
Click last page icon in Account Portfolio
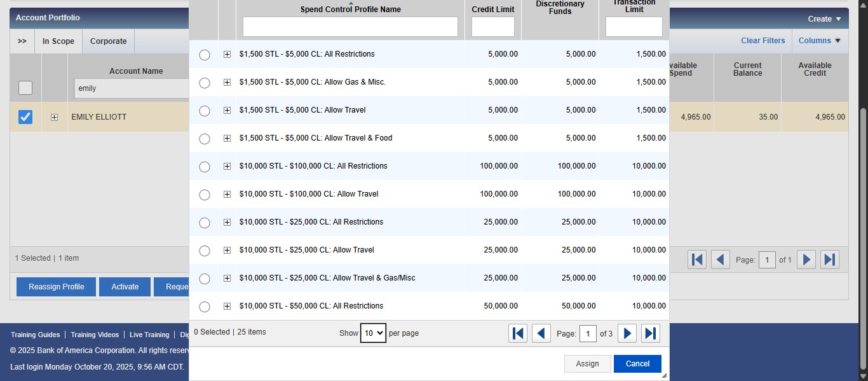[x=829, y=260]
